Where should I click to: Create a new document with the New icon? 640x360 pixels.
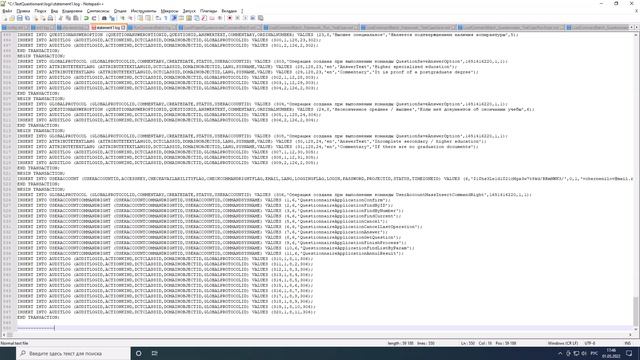pos(4,18)
